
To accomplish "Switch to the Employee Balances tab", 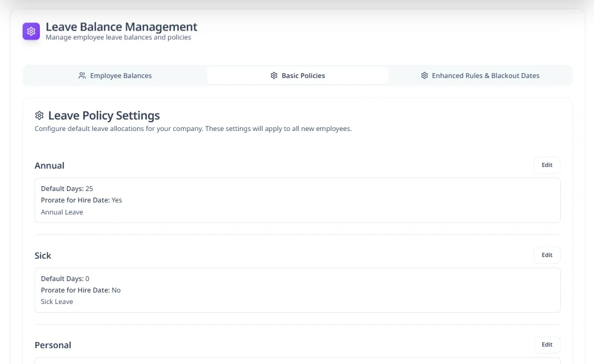I will (x=115, y=76).
